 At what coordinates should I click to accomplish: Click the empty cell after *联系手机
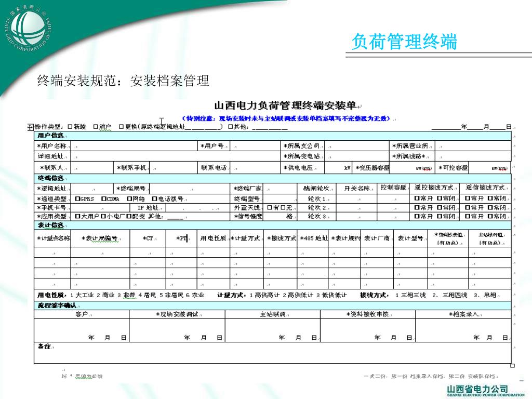pyautogui.click(x=173, y=168)
